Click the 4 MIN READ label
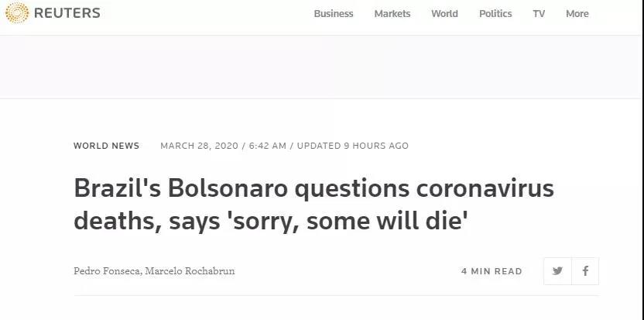This screenshot has height=320, width=644. (492, 271)
